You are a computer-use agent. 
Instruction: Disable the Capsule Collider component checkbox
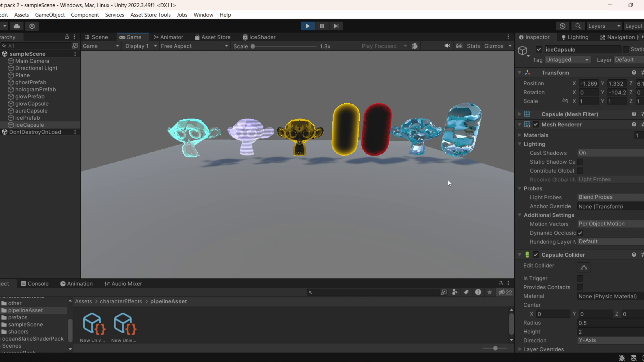click(536, 255)
